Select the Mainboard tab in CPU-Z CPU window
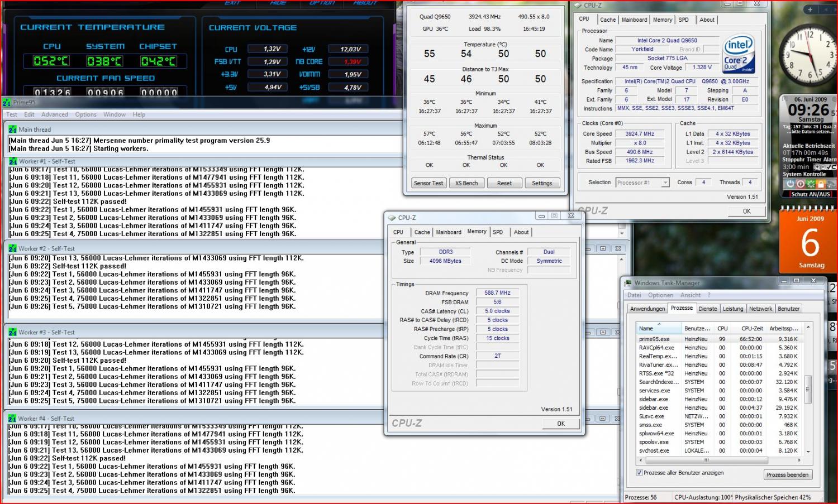The width and height of the screenshot is (838, 504). pyautogui.click(x=635, y=20)
